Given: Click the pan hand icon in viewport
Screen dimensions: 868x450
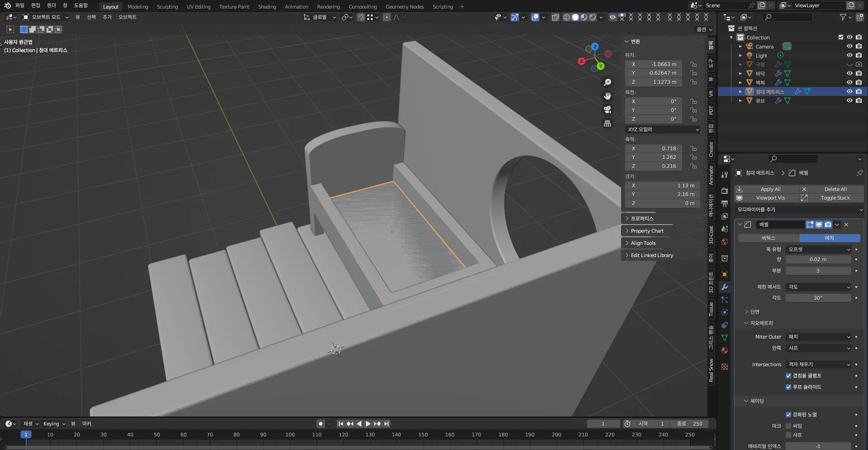Looking at the screenshot, I should pyautogui.click(x=607, y=96).
